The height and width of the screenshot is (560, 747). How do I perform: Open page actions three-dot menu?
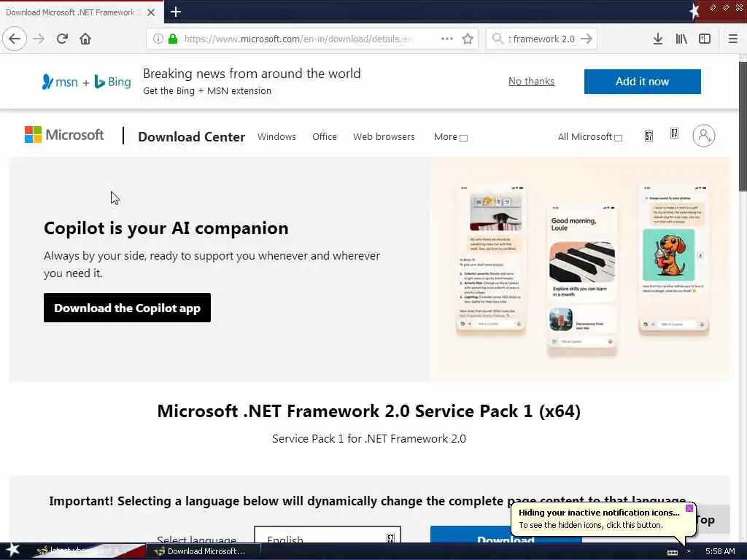click(447, 39)
